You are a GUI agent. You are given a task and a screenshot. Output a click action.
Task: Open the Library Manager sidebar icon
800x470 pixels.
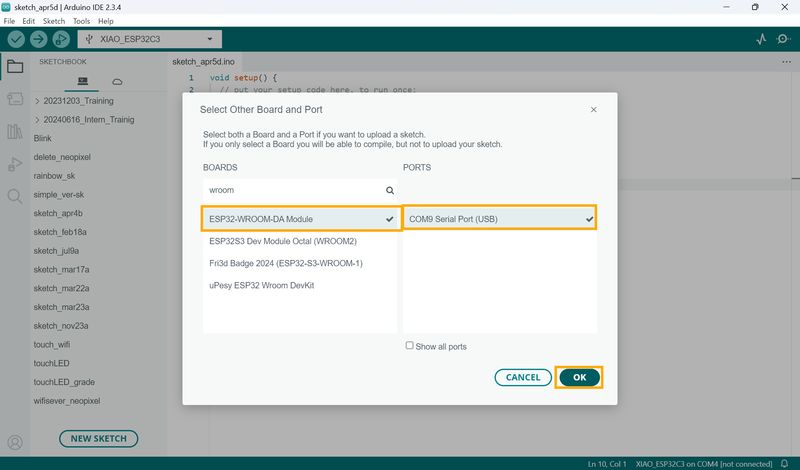coord(15,131)
